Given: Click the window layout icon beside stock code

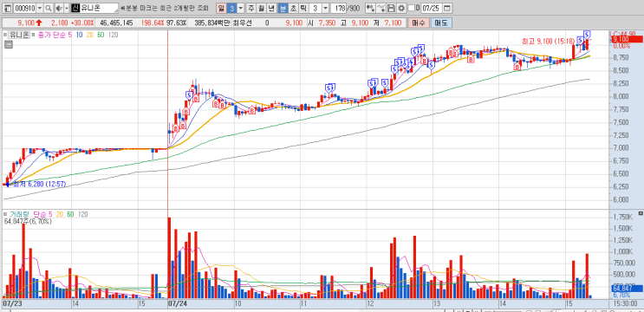Looking at the screenshot, I should [x=8, y=8].
